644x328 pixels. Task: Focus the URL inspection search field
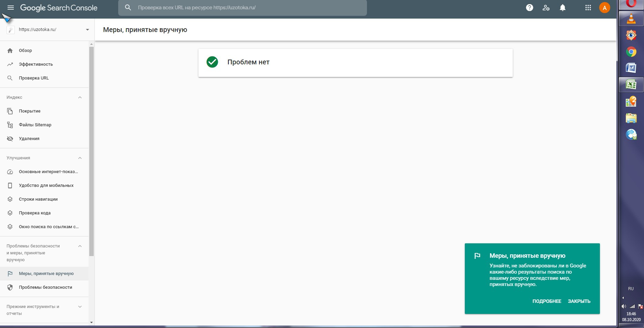[242, 8]
